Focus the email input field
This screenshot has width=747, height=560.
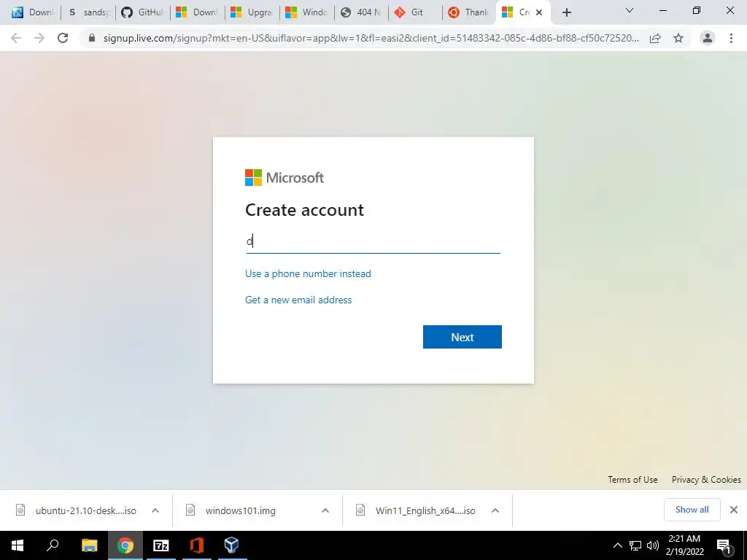tap(373, 241)
